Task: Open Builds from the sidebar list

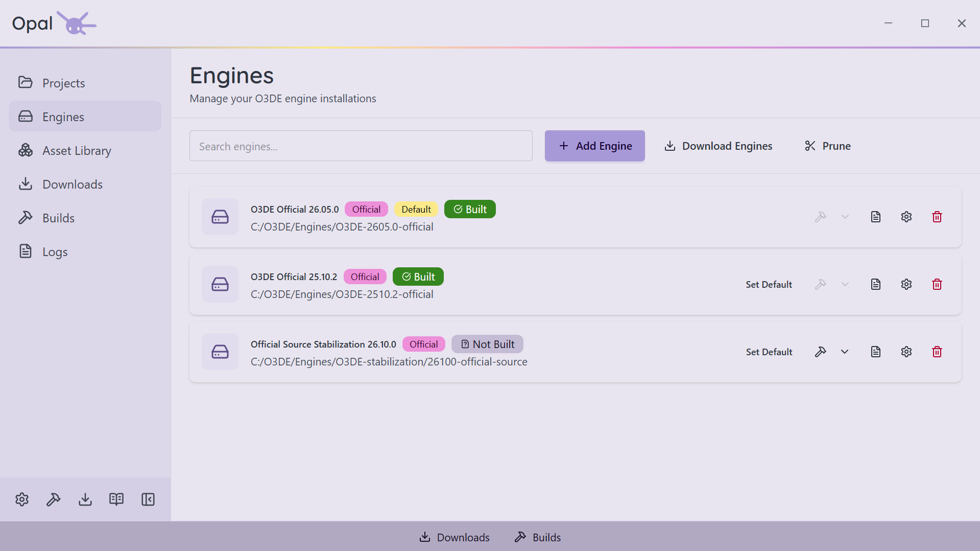Action: (85, 218)
